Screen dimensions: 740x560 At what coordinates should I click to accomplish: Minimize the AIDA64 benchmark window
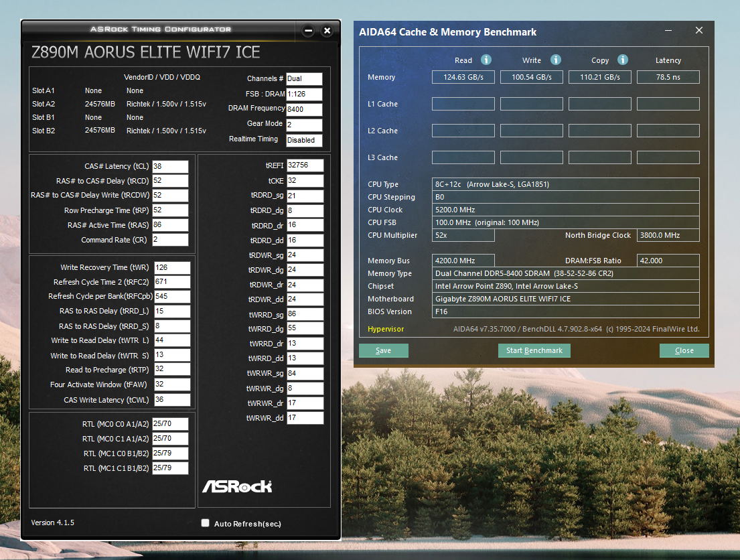(668, 30)
